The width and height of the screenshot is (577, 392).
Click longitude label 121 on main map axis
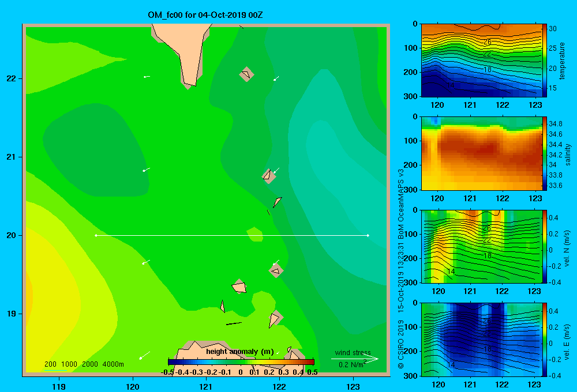click(206, 386)
